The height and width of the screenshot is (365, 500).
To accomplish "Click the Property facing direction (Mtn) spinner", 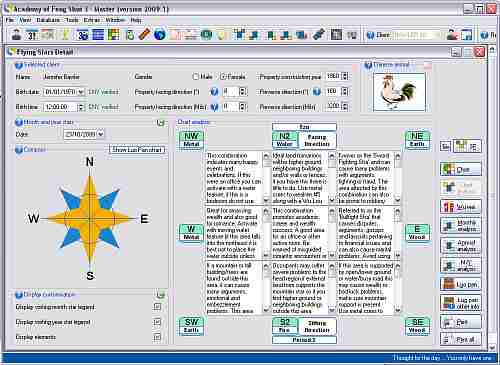I will click(243, 107).
